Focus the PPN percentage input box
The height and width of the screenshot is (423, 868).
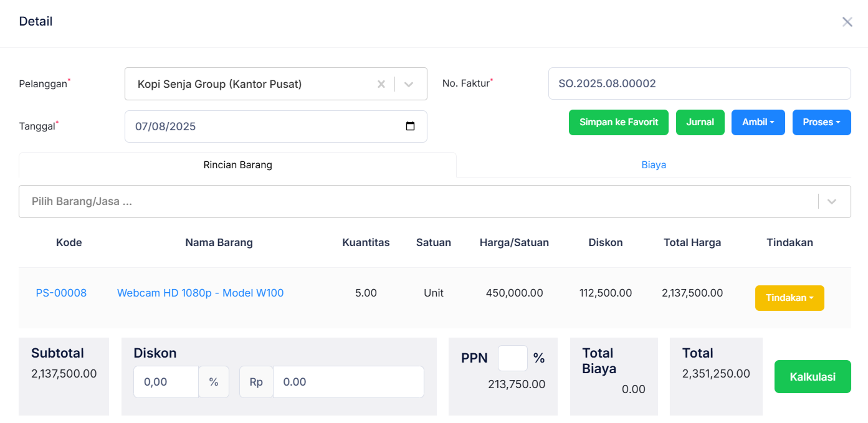coord(512,358)
